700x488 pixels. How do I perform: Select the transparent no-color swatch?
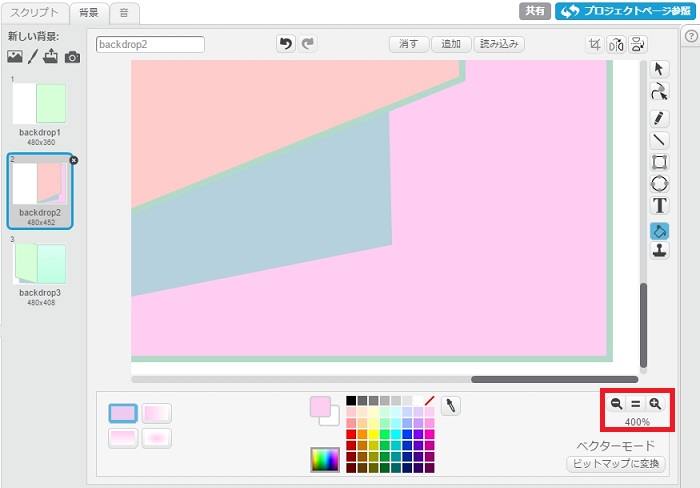click(429, 400)
